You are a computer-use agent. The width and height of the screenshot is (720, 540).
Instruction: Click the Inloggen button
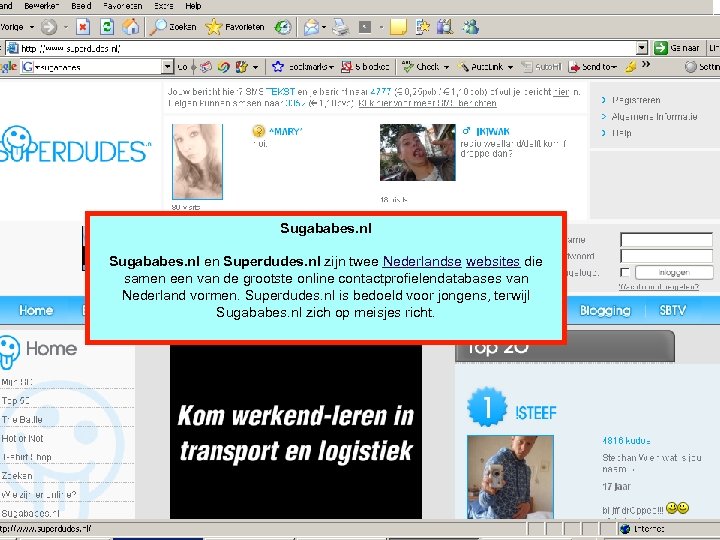click(x=674, y=272)
